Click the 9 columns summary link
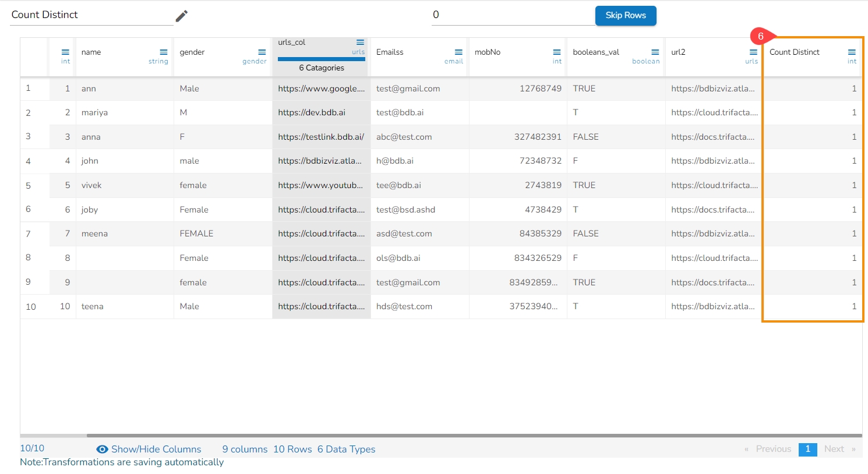868x474 pixels. click(245, 450)
